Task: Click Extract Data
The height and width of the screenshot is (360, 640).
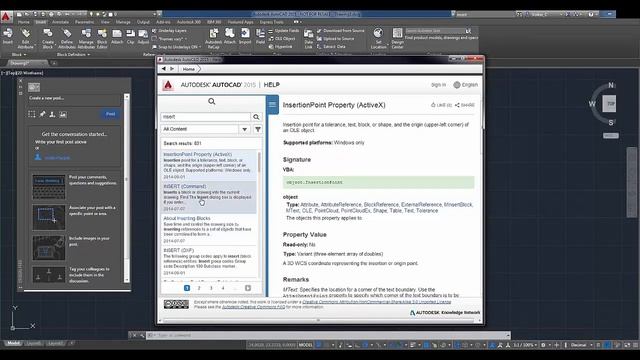Action: coord(331,47)
